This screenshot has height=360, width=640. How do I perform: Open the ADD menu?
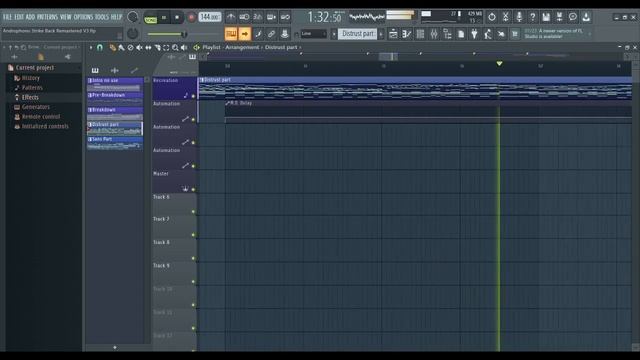(x=30, y=17)
